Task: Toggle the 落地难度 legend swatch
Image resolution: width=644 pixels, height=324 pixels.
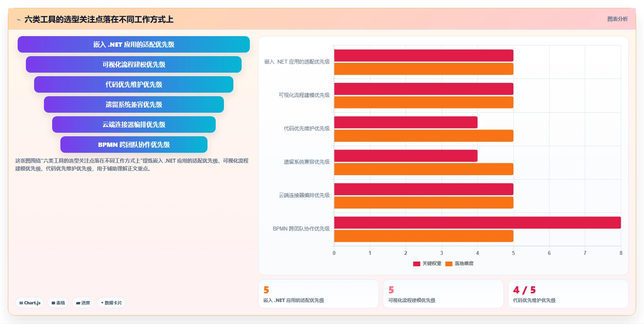Action: click(x=449, y=264)
